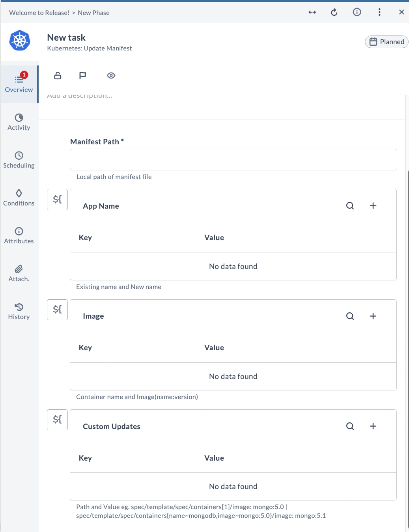Click the Planned status badge

point(387,42)
